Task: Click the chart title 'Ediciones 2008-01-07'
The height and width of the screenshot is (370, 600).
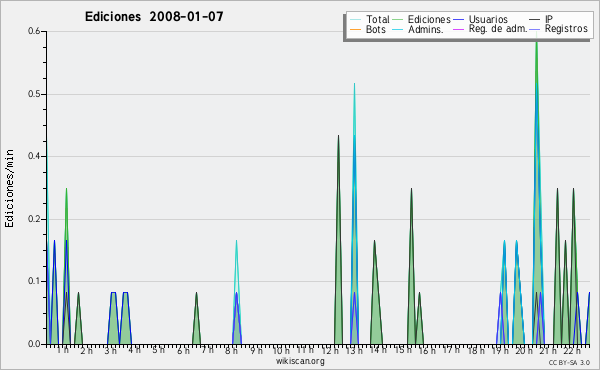Action: tap(154, 17)
